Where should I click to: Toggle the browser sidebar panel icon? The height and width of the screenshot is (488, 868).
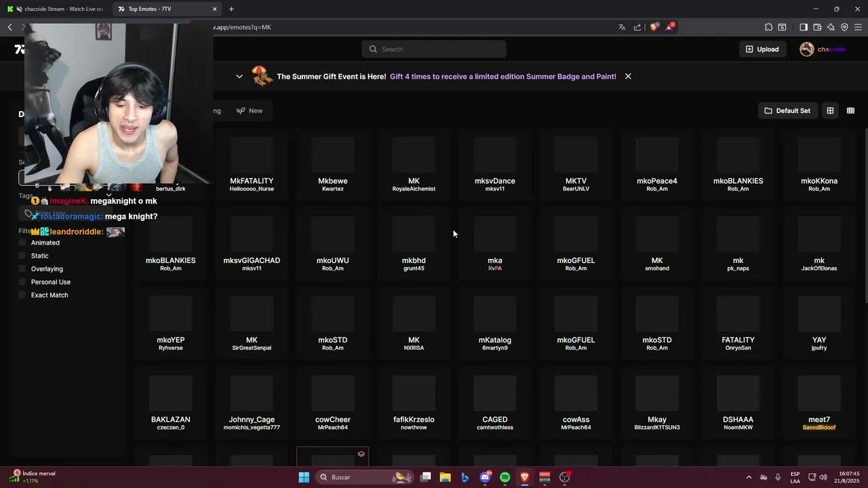804,27
